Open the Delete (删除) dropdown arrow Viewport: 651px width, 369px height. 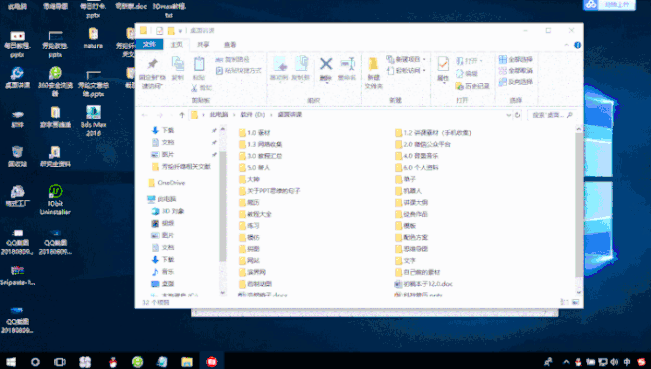coord(326,83)
